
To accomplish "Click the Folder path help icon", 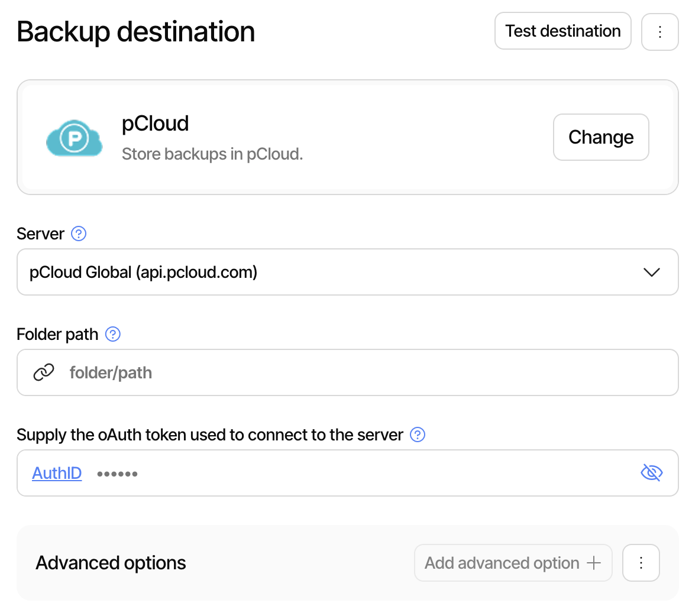I will [113, 334].
